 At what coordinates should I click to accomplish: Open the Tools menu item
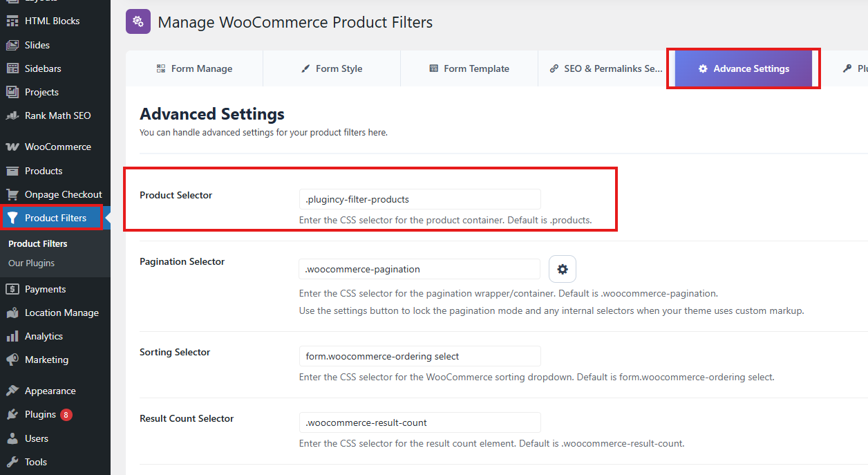click(55, 462)
